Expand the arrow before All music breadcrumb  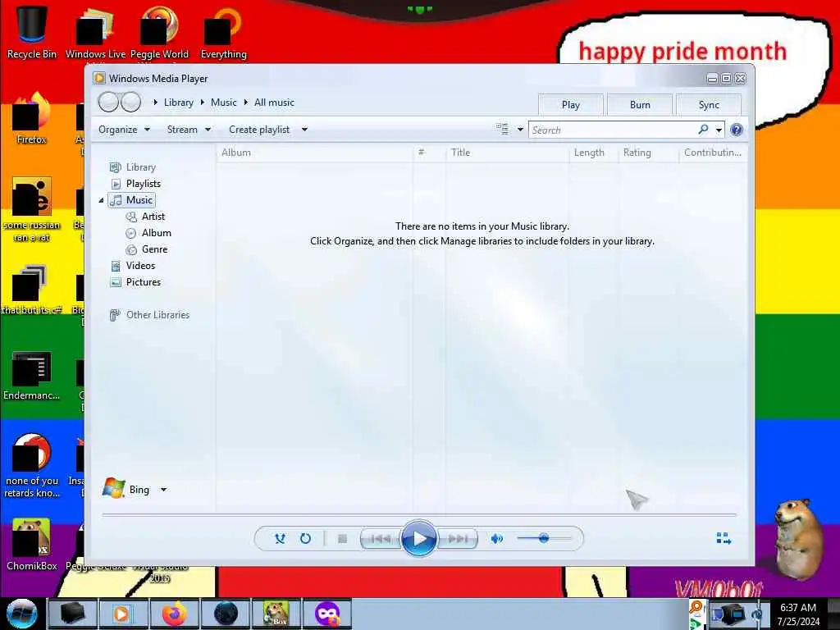point(246,103)
